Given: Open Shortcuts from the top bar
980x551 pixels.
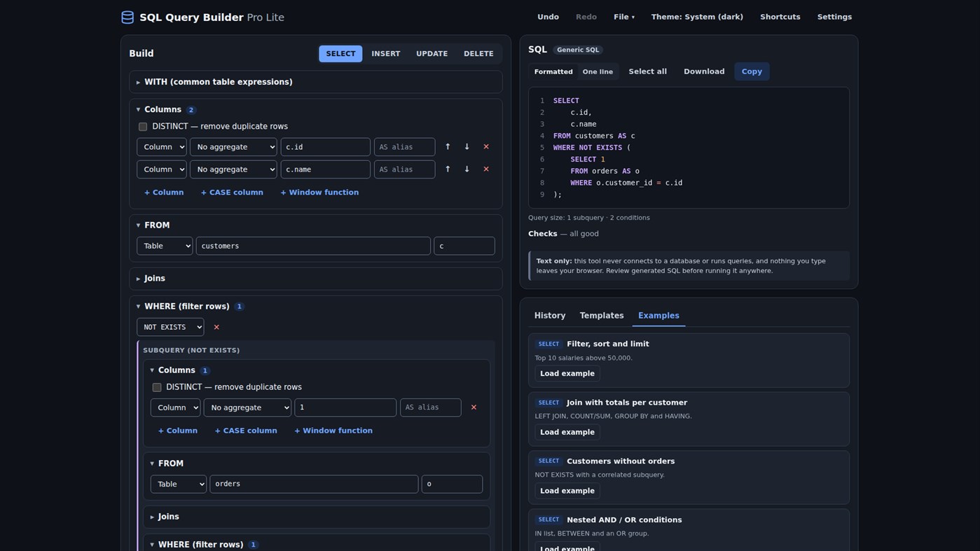Looking at the screenshot, I should point(780,17).
